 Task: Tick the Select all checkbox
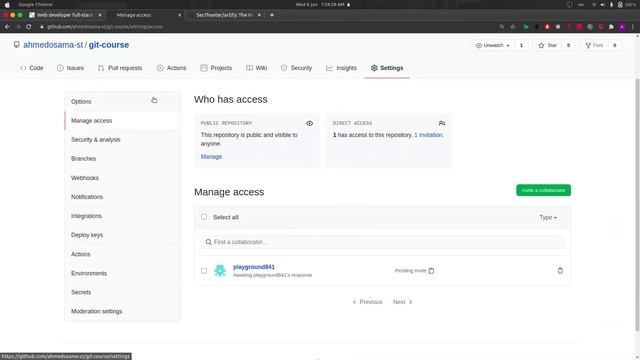point(204,217)
